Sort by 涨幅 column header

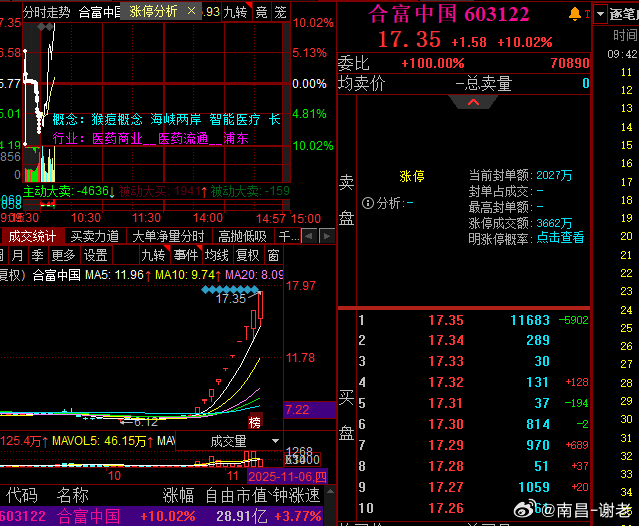tap(178, 495)
